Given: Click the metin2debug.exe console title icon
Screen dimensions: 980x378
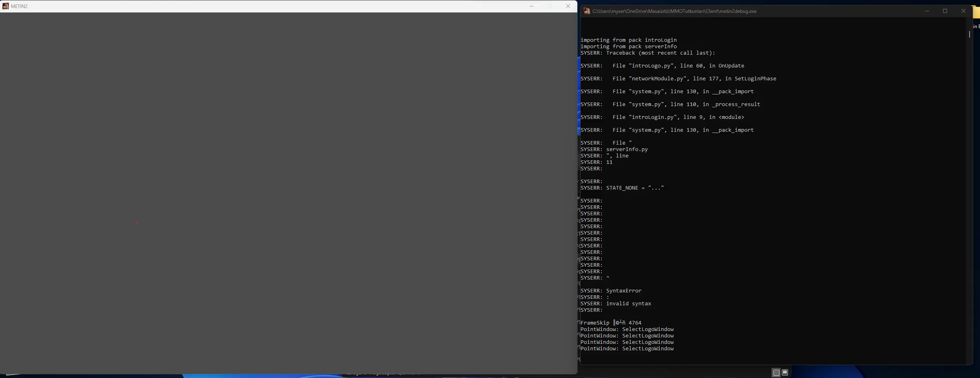Looking at the screenshot, I should coord(587,11).
